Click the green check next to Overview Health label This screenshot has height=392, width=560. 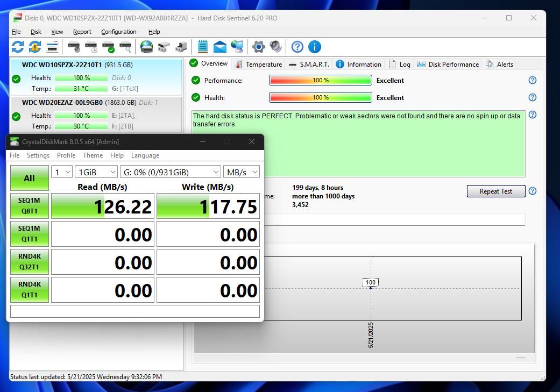tap(196, 97)
